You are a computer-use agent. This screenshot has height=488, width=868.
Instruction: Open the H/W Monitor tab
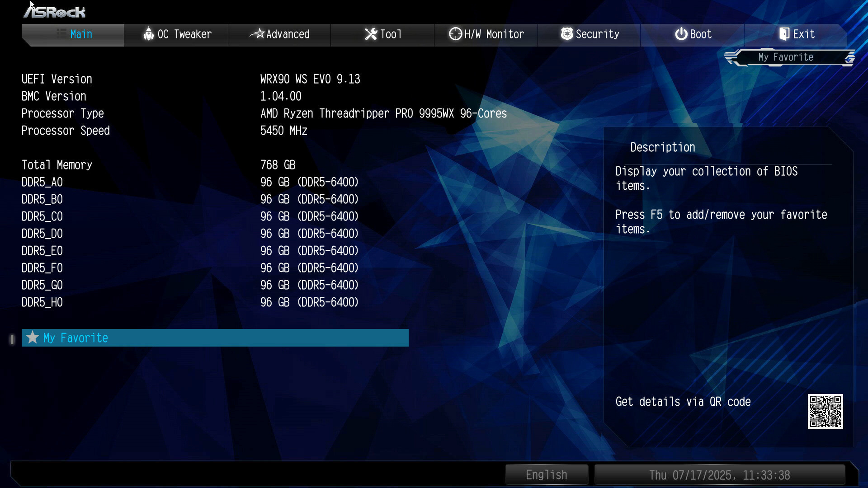[486, 35]
